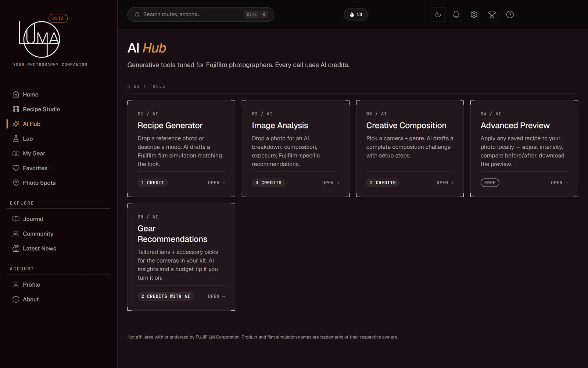Screen dimensions: 588x368
Task: Click the Latest News newspaper icon
Action: [x=16, y=248]
